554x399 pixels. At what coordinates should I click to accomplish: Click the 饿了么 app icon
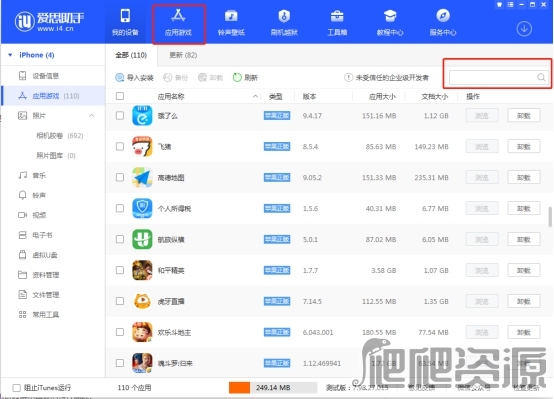coord(142,116)
